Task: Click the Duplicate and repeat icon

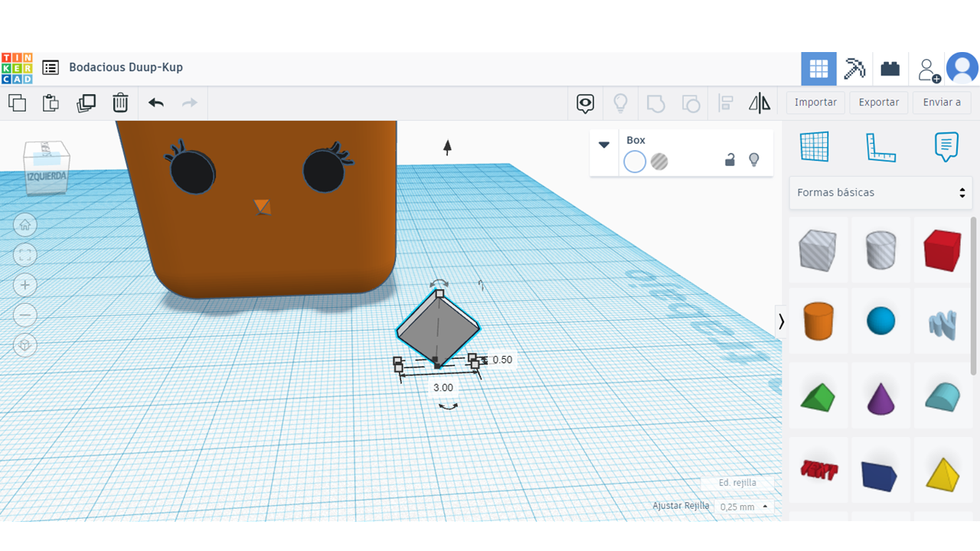Action: (x=86, y=103)
